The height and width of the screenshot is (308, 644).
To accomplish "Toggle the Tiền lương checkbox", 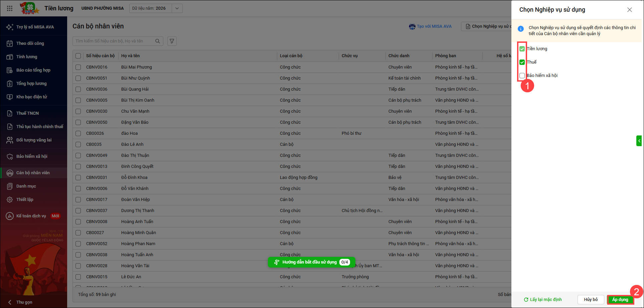I will 522,49.
